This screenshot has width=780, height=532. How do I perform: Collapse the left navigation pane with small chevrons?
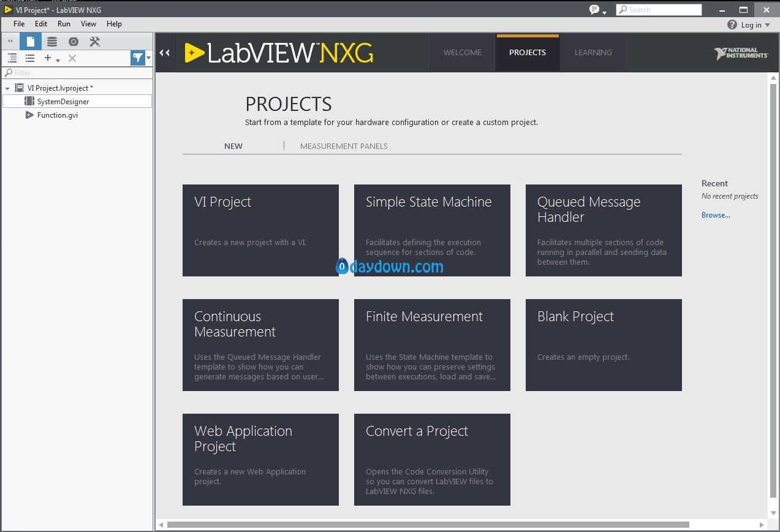click(10, 41)
